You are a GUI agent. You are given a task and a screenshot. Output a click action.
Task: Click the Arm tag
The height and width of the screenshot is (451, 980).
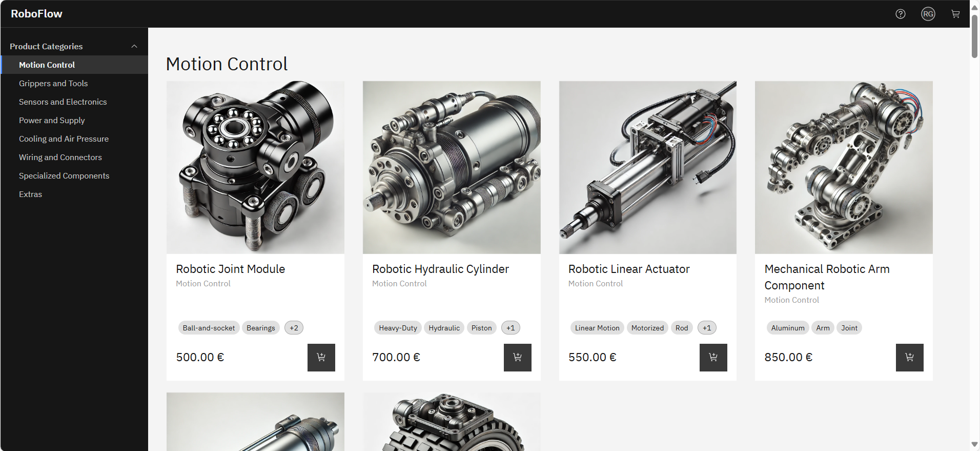click(x=823, y=328)
